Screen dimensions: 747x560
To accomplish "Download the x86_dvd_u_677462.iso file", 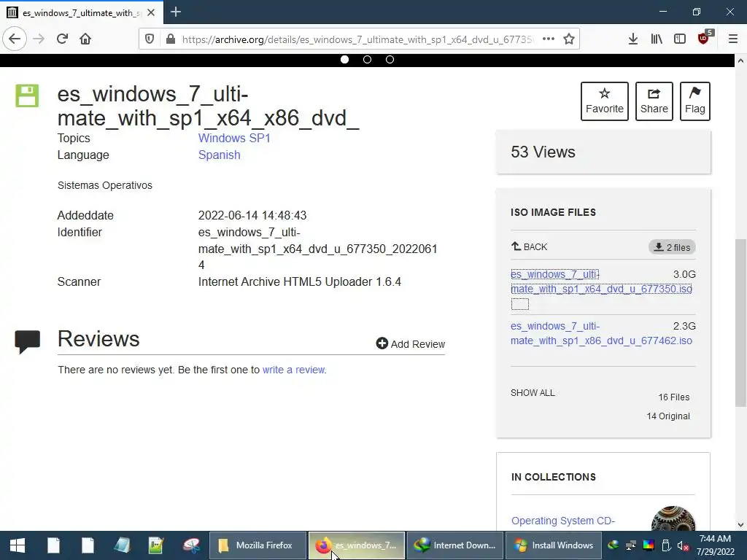I will (x=601, y=333).
